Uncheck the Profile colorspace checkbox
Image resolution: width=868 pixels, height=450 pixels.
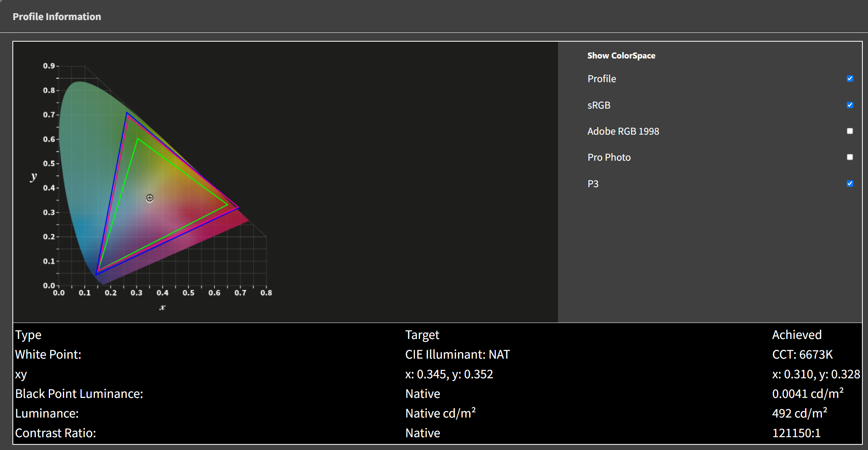coord(850,79)
